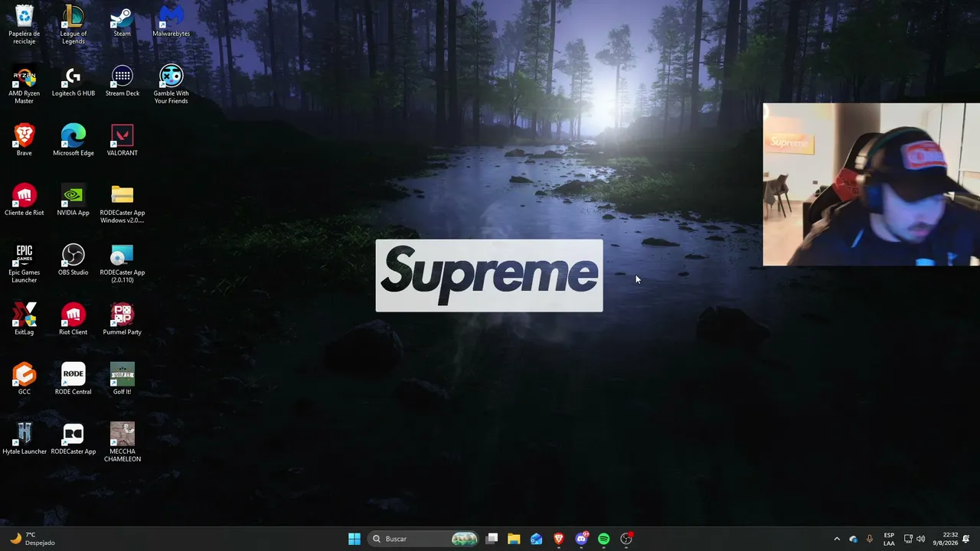
Task: Click the Buscar taskbar search box
Action: (423, 539)
